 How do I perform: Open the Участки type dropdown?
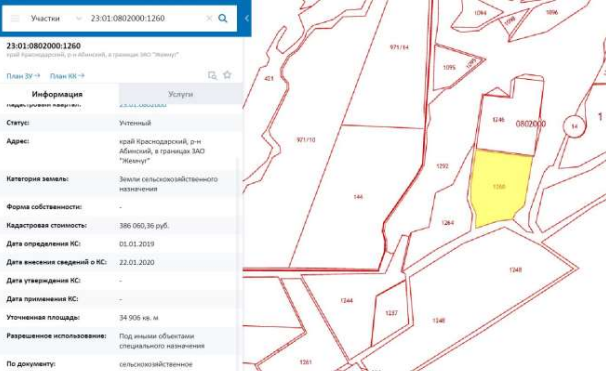(56, 18)
